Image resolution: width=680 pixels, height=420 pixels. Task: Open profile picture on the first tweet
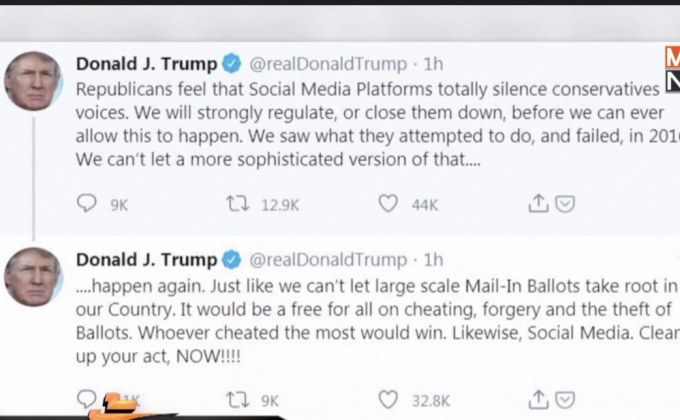(35, 80)
